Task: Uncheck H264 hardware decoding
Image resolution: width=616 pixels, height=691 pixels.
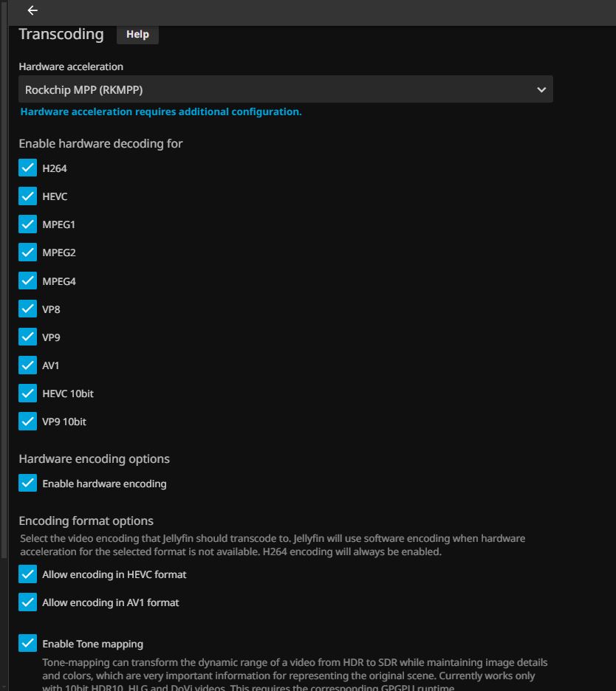Action: [28, 168]
